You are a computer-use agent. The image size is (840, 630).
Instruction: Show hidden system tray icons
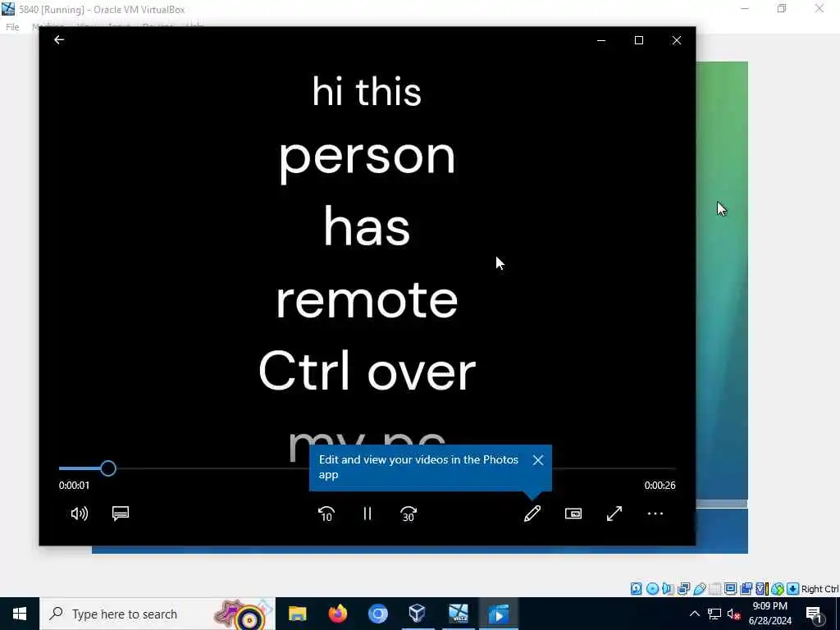coord(694,614)
